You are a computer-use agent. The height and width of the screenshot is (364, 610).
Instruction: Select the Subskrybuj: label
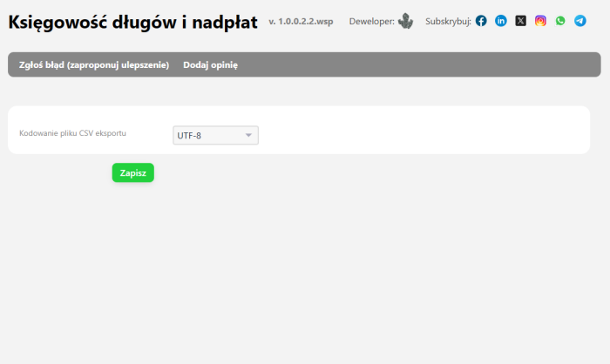tap(448, 22)
